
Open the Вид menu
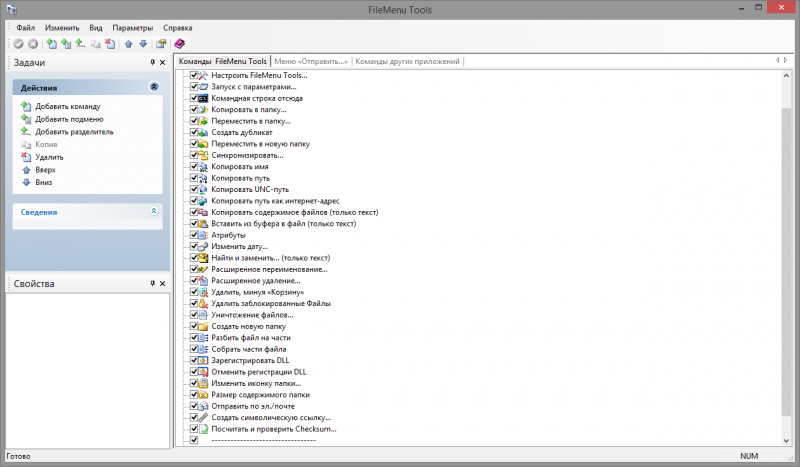pos(96,28)
